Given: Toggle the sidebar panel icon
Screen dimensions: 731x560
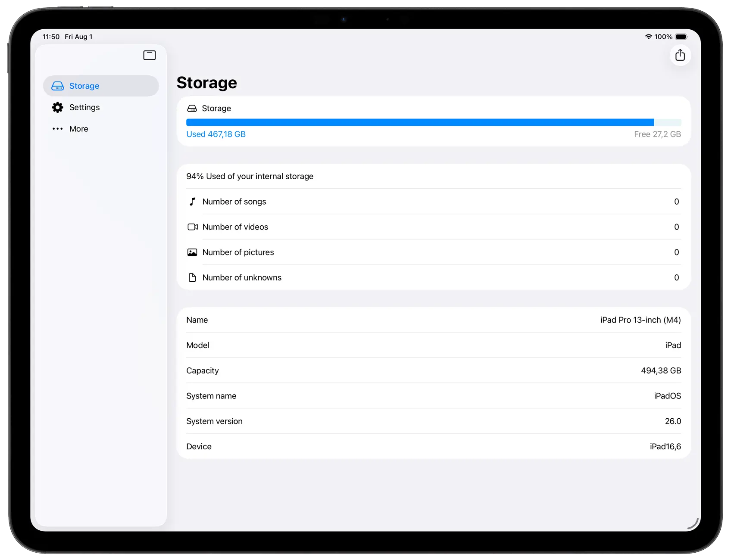Looking at the screenshot, I should [x=150, y=55].
